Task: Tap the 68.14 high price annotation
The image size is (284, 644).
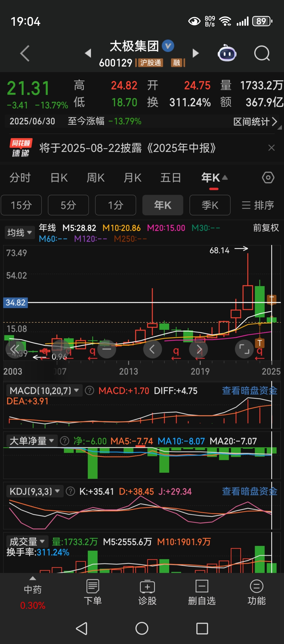Action: [x=219, y=250]
